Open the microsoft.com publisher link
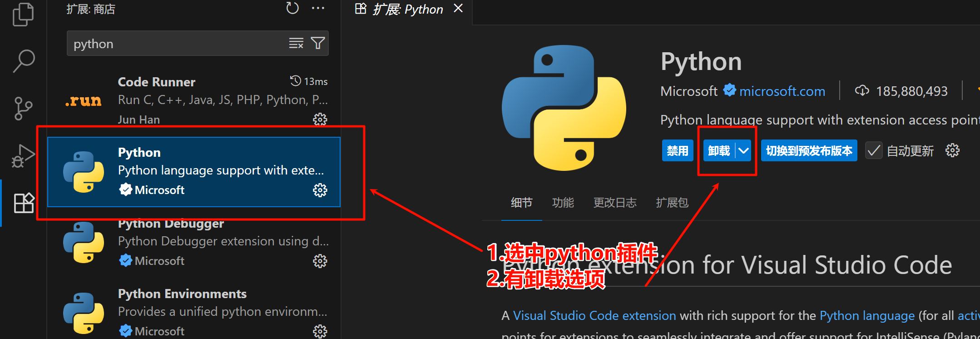This screenshot has width=980, height=339. pos(782,91)
